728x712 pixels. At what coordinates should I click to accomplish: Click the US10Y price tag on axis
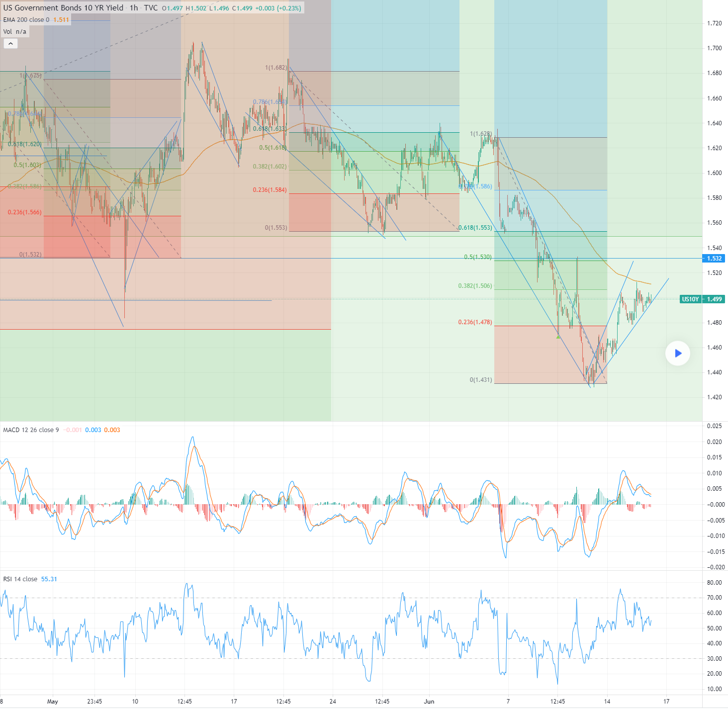coord(690,299)
